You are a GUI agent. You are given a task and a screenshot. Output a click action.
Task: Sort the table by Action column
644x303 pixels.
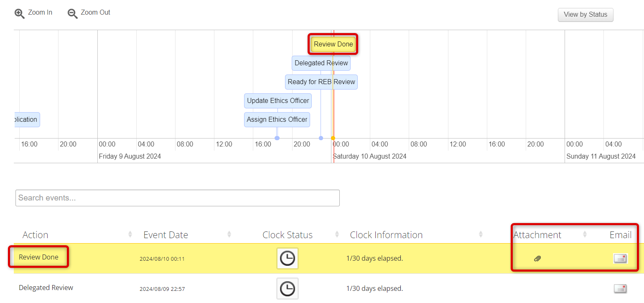click(36, 235)
